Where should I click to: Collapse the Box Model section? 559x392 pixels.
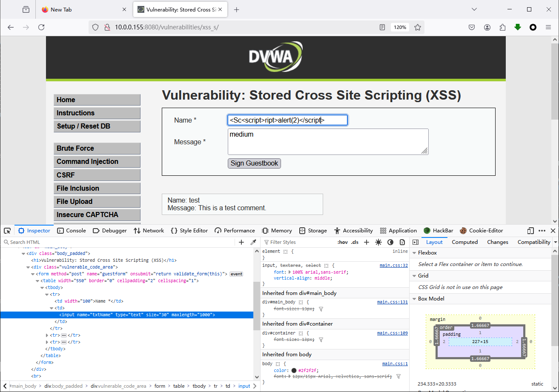(414, 299)
